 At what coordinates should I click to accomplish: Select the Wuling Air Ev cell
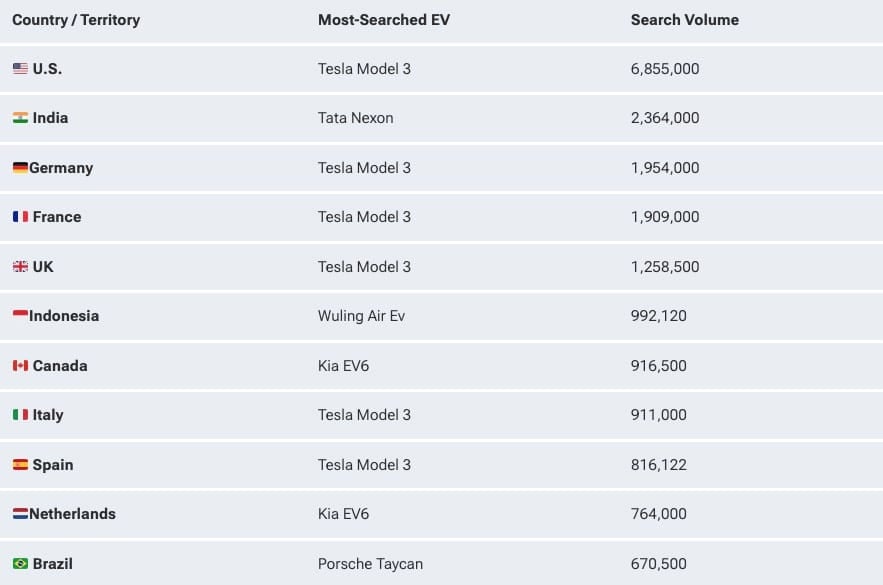point(361,316)
